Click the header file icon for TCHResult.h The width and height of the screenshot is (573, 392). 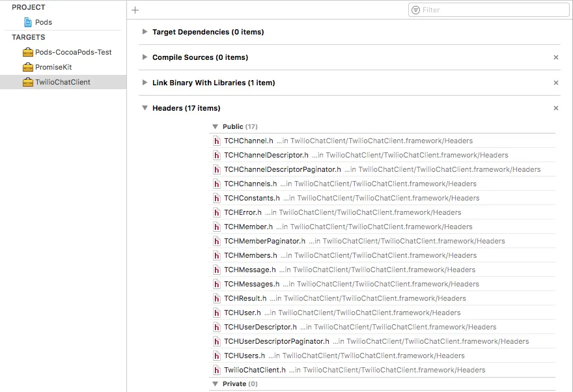point(217,298)
